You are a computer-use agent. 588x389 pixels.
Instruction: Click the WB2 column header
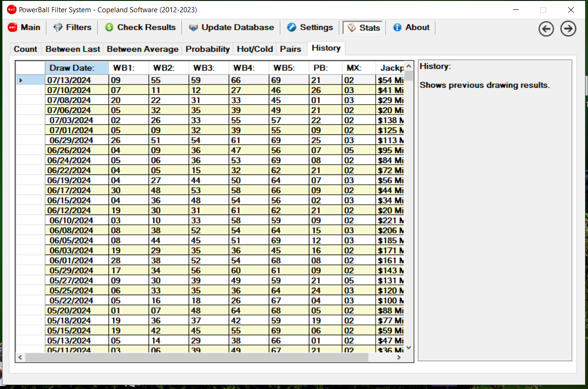(169, 68)
